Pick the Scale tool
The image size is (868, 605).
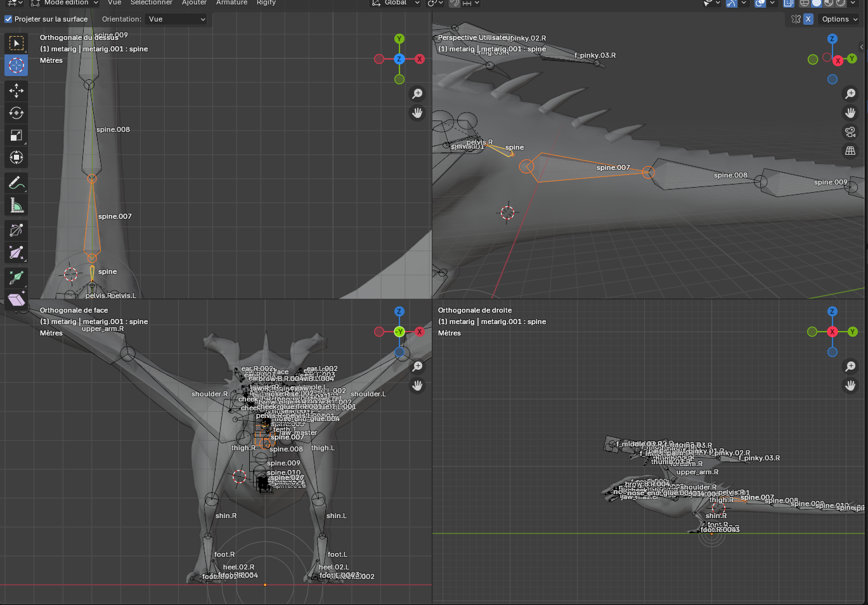click(16, 135)
